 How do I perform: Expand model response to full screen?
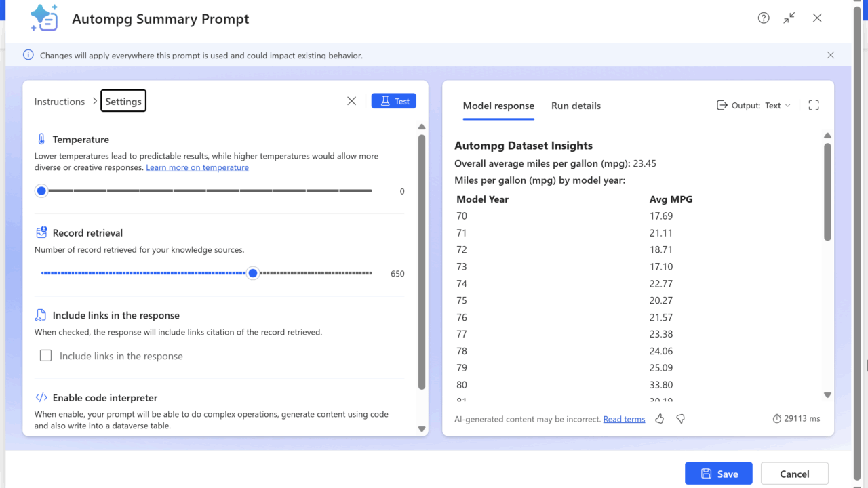coord(814,105)
